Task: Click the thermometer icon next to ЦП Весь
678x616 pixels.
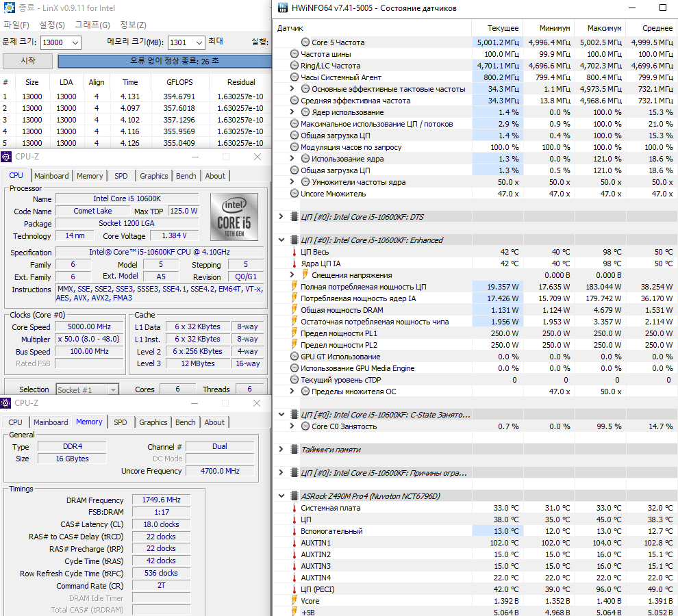Action: pos(294,252)
